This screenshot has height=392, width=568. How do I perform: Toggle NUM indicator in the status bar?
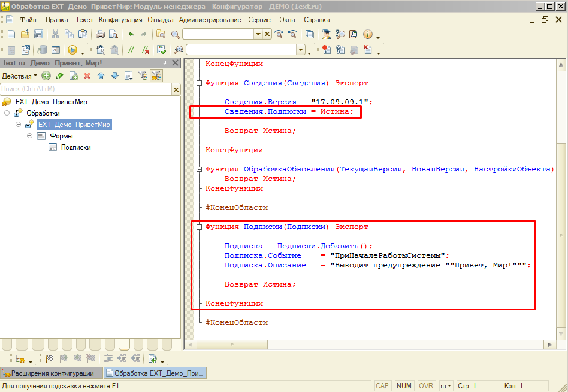point(404,385)
